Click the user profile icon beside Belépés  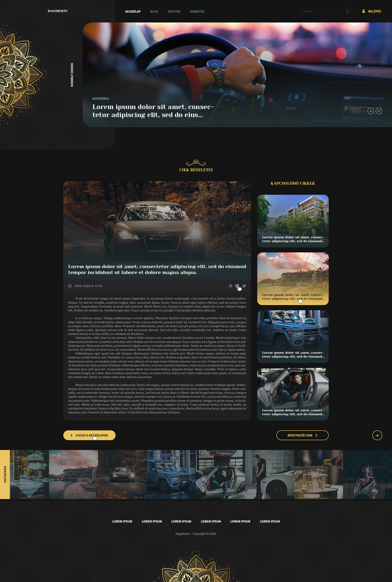[x=364, y=11]
